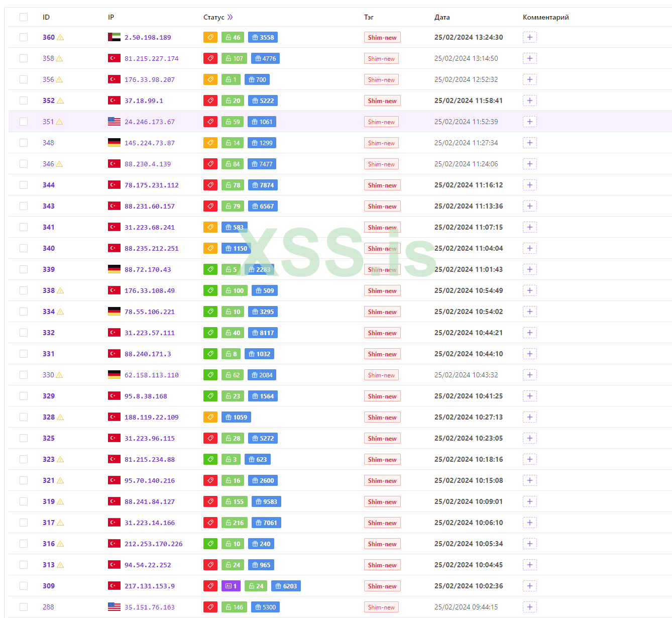Click the purple badge in row 309

click(231, 586)
